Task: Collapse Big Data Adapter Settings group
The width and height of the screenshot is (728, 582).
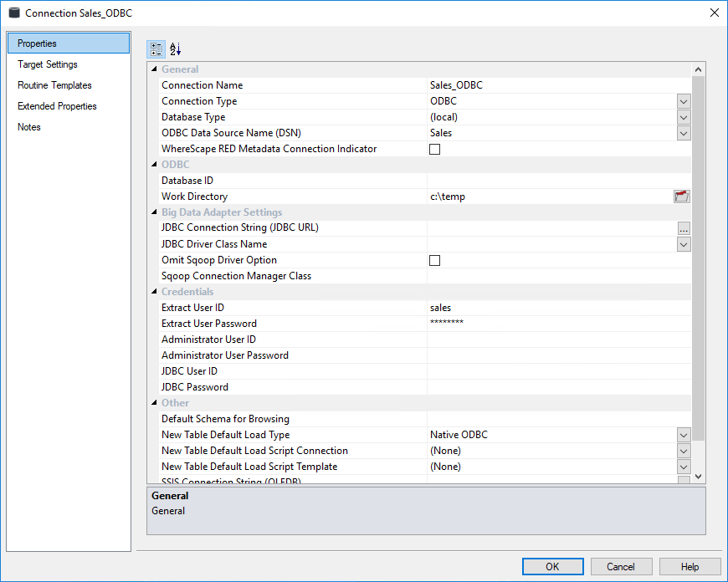Action: point(154,212)
